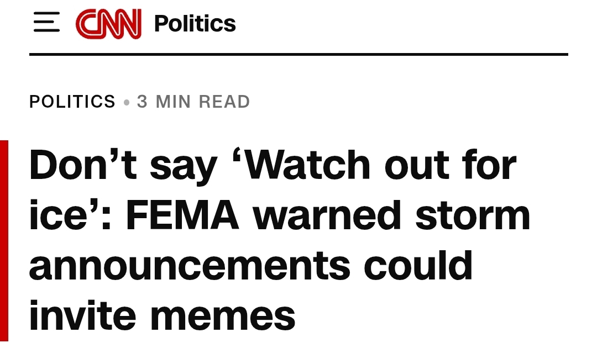The width and height of the screenshot is (597, 364).
Task: Click the word 'memes' in the headline
Action: click(223, 316)
